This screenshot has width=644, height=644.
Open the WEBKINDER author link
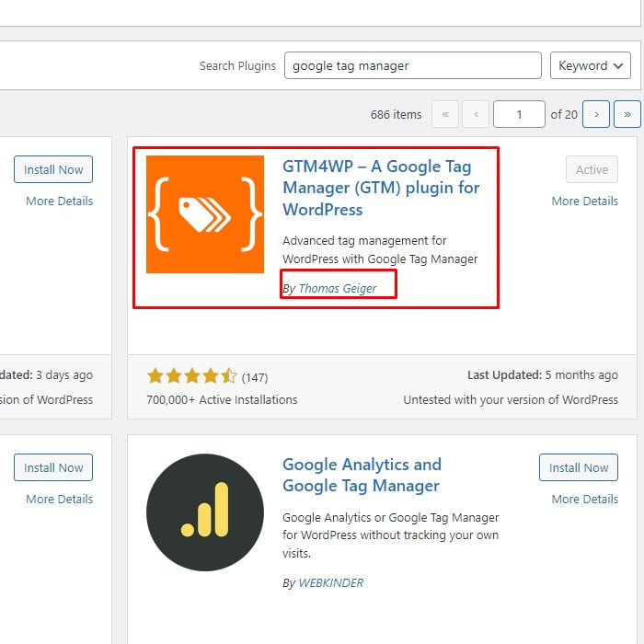[x=331, y=582]
